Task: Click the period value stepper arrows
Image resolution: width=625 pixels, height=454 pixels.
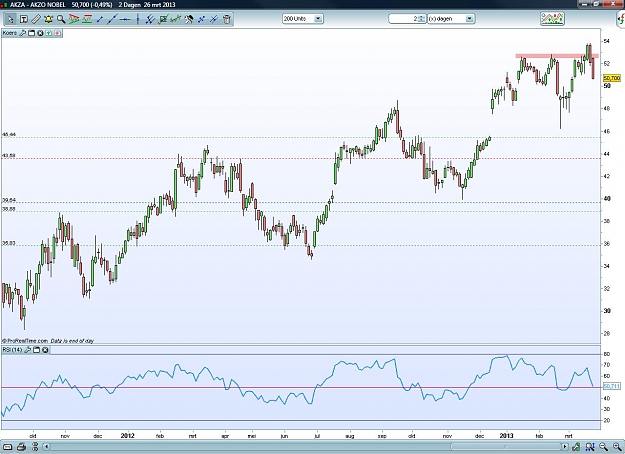Action: [422, 19]
